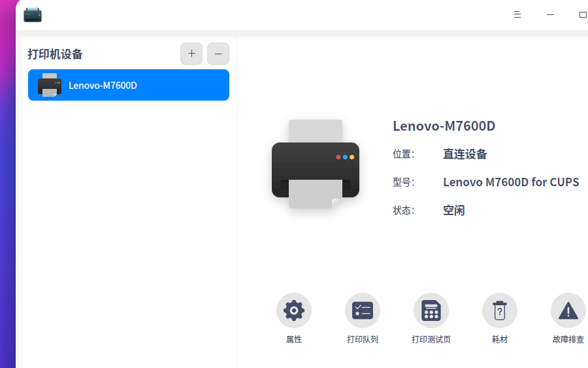This screenshot has width=588, height=368.
Task: Remove printer with the minus button
Action: click(218, 54)
